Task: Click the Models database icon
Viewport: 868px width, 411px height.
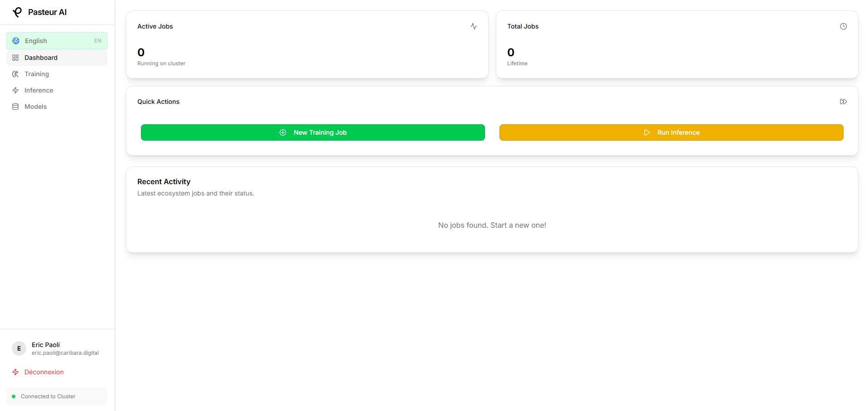Action: coord(15,107)
